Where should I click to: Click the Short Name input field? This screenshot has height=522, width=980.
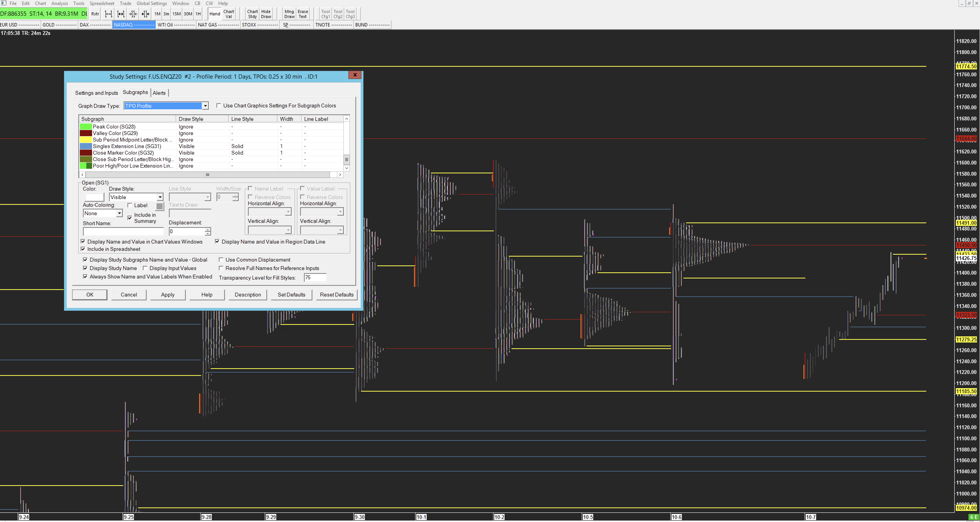tap(123, 231)
